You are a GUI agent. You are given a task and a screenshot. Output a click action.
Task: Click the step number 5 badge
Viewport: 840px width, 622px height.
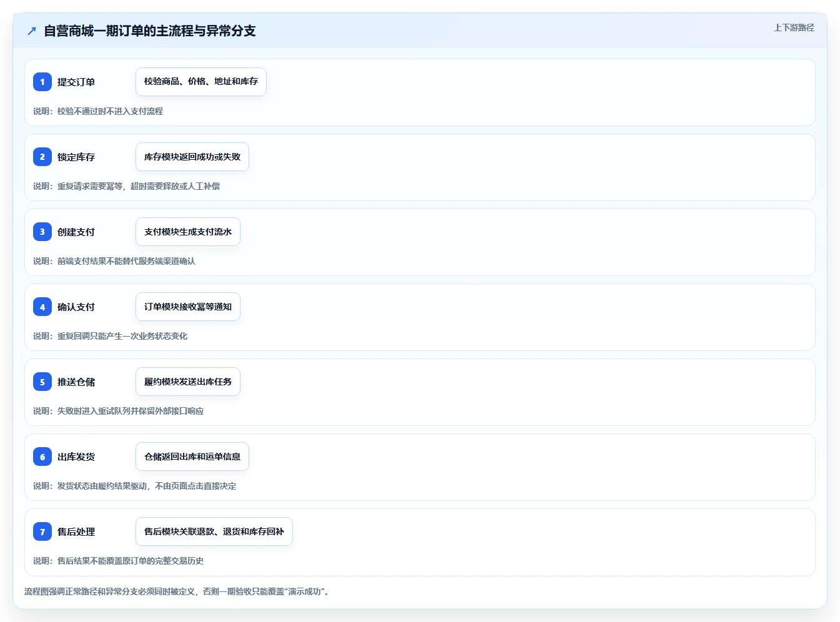point(42,382)
